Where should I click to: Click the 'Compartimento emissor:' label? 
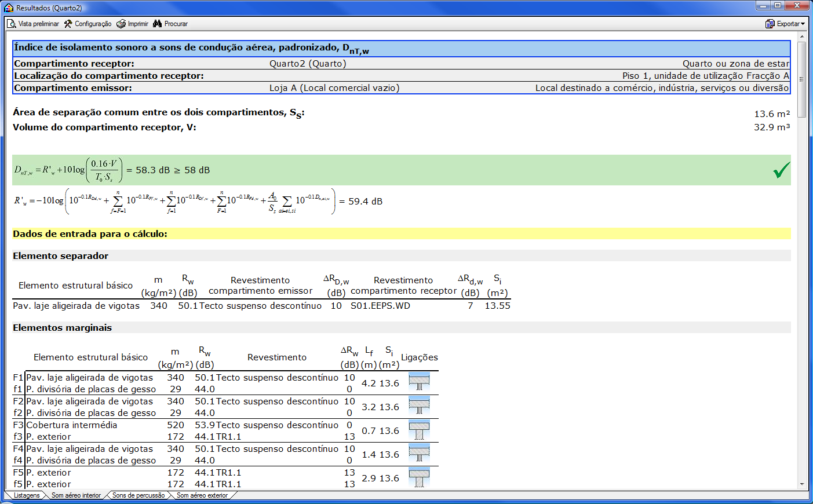click(x=73, y=88)
